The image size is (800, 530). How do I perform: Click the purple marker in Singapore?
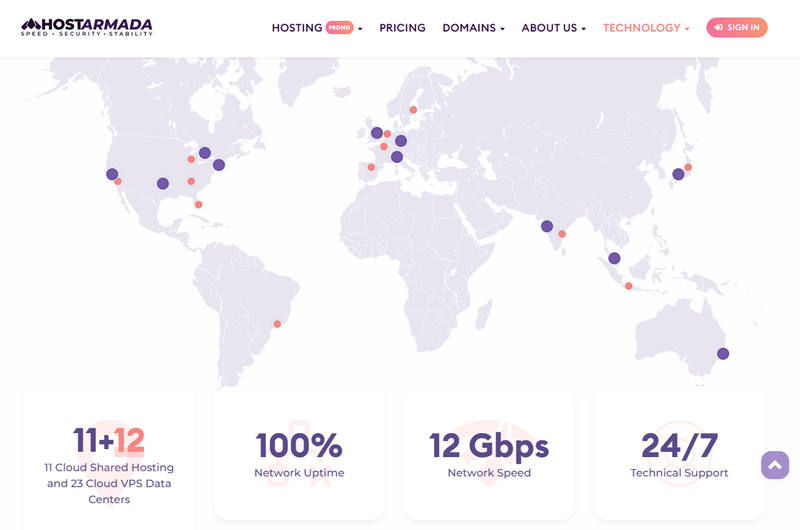pyautogui.click(x=614, y=258)
